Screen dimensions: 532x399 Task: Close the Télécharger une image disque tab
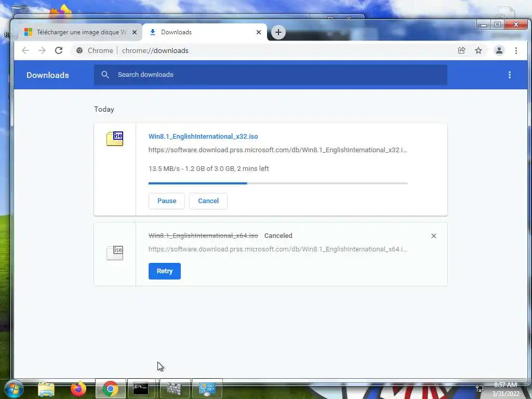coord(135,32)
